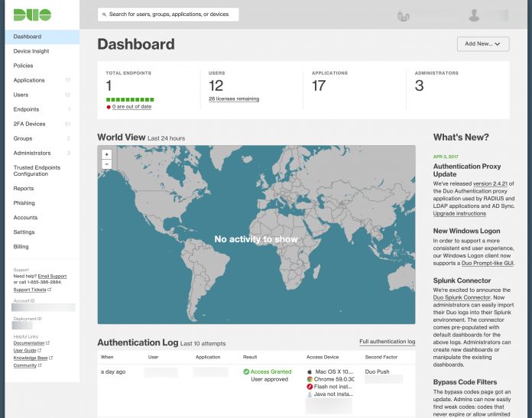The width and height of the screenshot is (532, 418).
Task: Click the Bypass Code Filters heading
Action: 465,382
